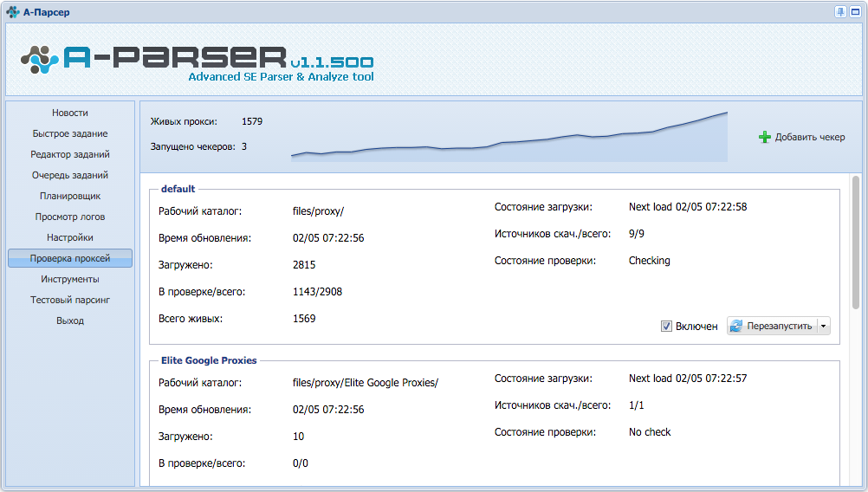Open Инструменты in the sidebar
868x492 pixels.
[x=70, y=279]
